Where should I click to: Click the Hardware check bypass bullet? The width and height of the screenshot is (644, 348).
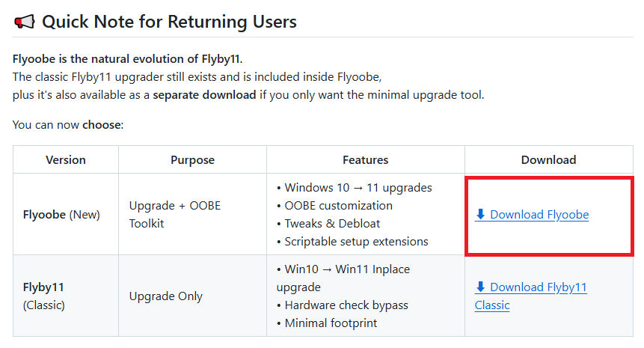coord(348,305)
